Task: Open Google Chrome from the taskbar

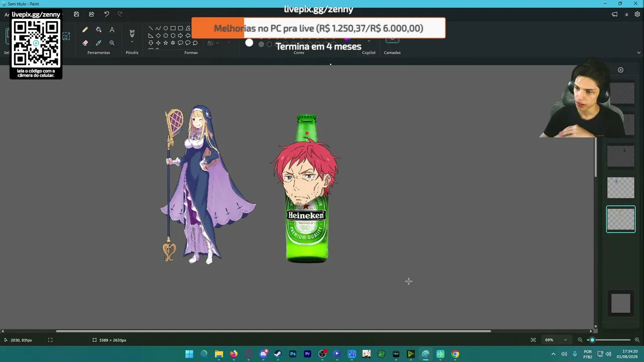Action: (x=455, y=354)
